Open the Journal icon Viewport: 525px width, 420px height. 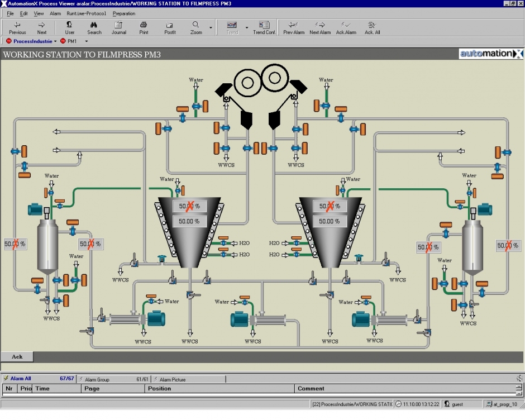pyautogui.click(x=118, y=28)
